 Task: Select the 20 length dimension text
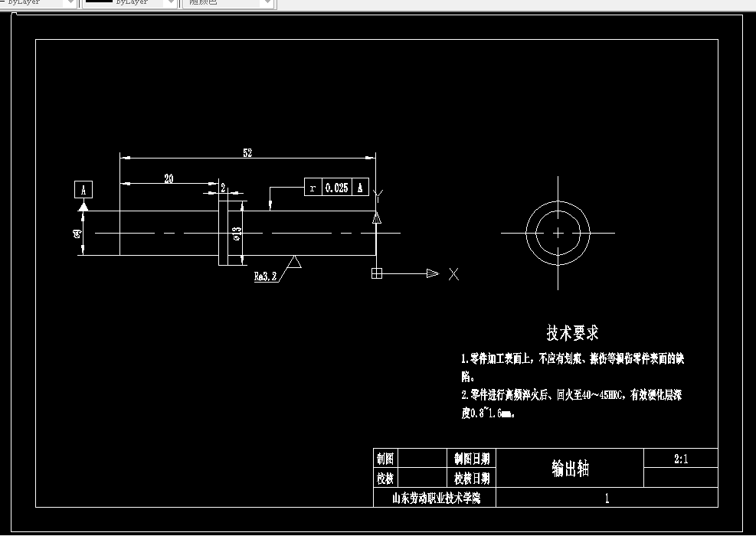click(169, 179)
